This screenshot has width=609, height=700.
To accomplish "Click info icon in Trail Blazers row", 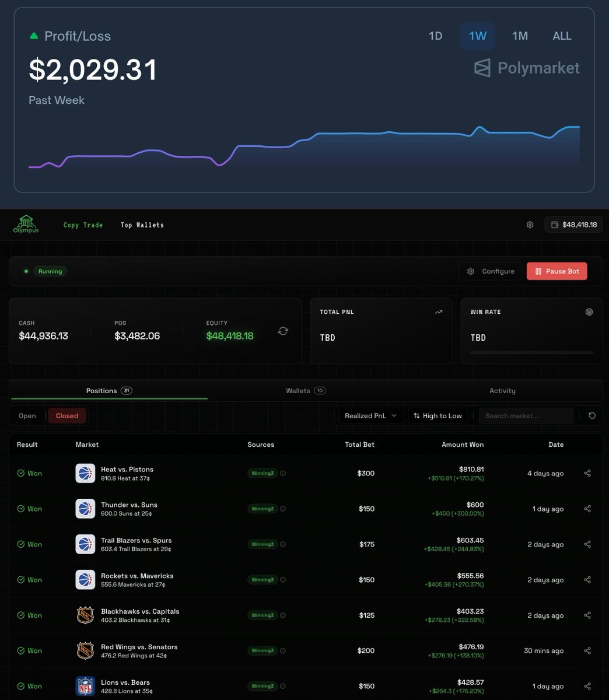I will click(x=283, y=545).
